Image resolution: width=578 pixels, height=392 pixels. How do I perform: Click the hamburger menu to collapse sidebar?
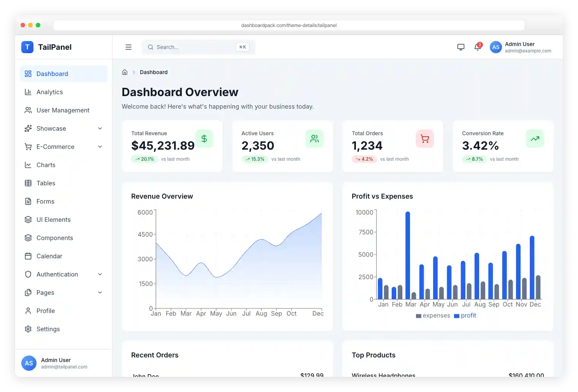(128, 47)
